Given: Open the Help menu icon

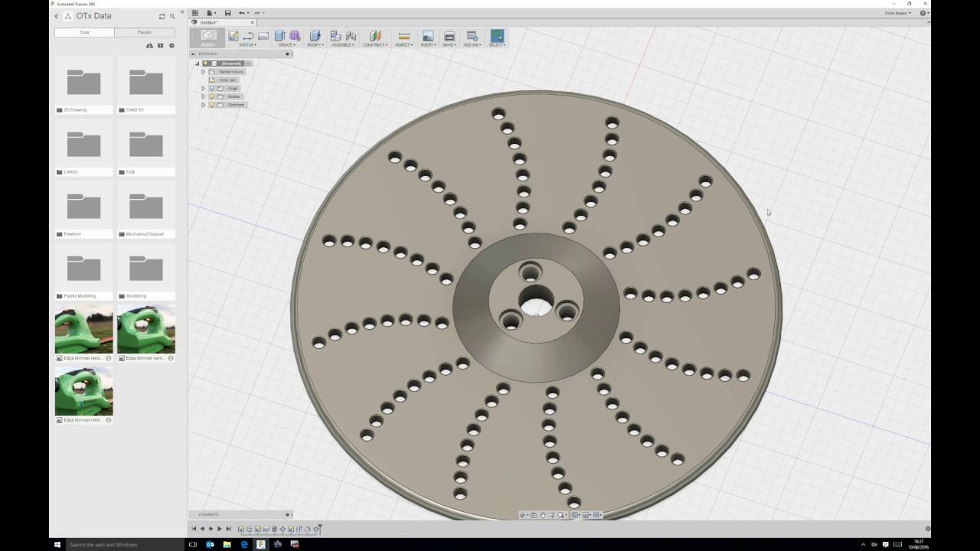Looking at the screenshot, I should pyautogui.click(x=923, y=13).
